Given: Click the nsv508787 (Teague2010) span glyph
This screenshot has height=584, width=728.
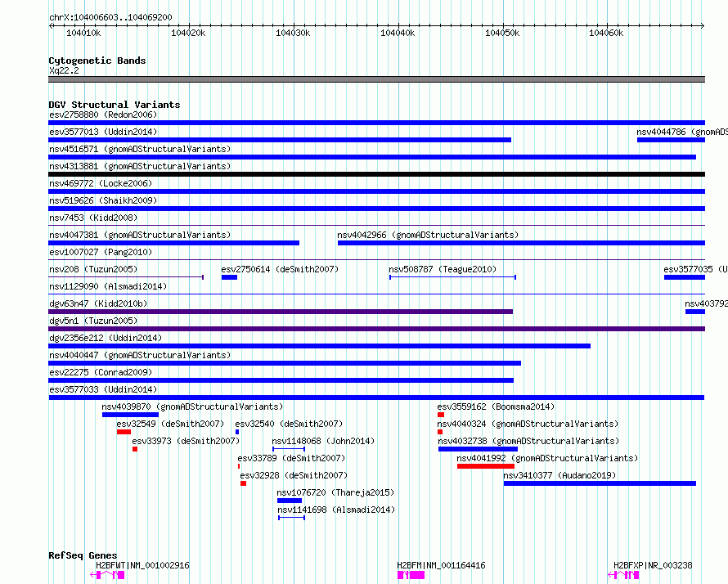Looking at the screenshot, I should click(452, 277).
